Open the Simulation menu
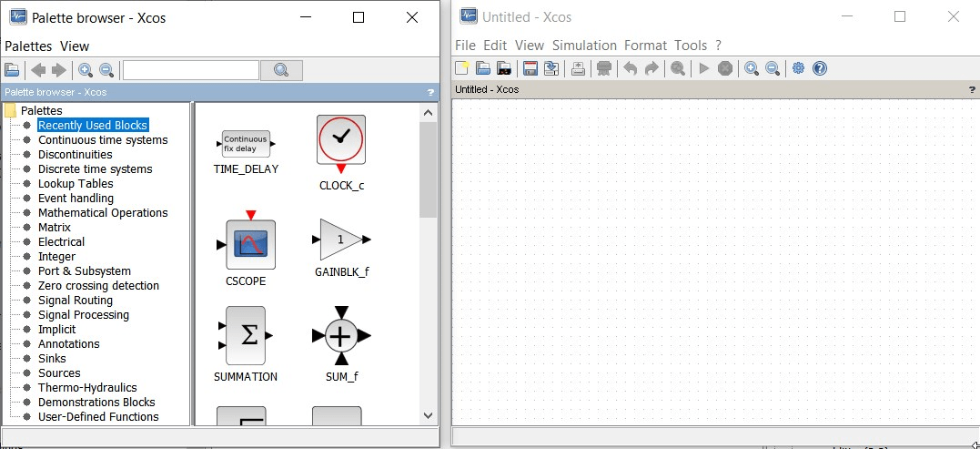The width and height of the screenshot is (980, 449). click(x=584, y=46)
